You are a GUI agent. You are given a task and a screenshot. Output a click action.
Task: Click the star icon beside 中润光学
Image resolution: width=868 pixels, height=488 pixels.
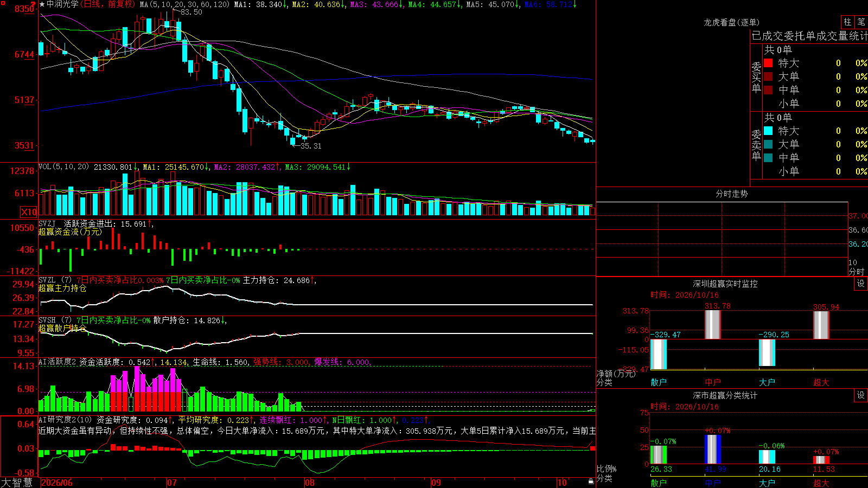tap(42, 4)
